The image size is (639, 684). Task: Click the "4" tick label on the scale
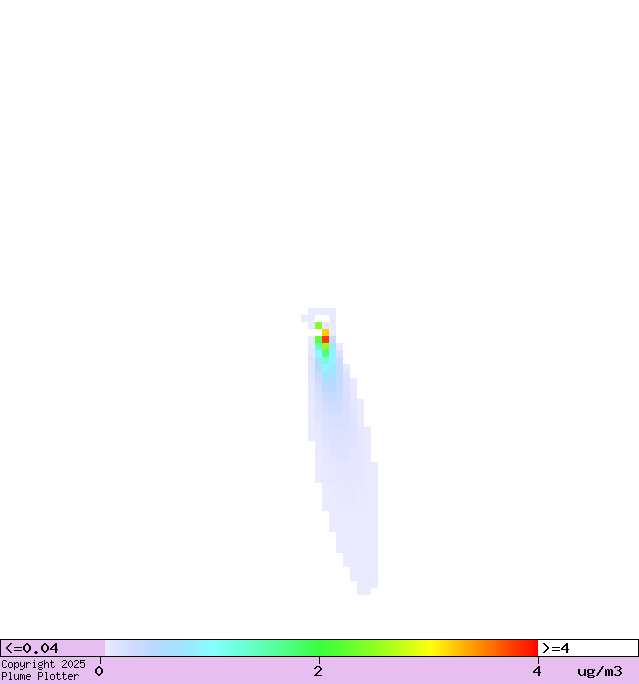(537, 671)
